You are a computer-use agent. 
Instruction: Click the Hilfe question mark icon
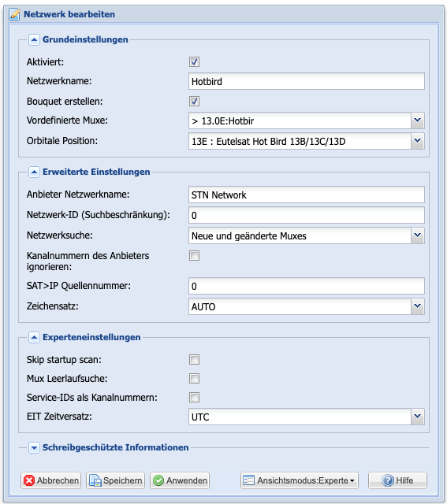coord(388,480)
